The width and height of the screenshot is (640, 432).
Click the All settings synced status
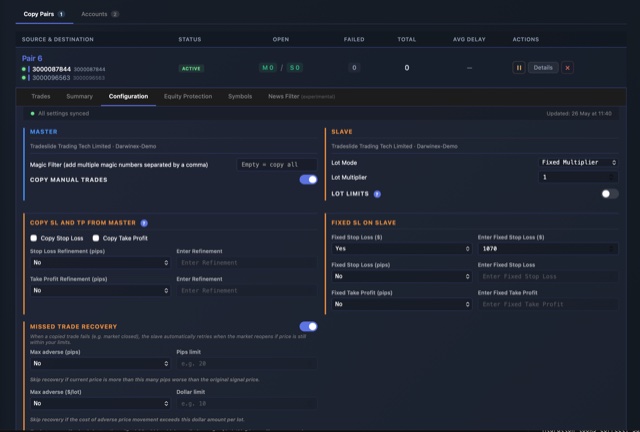(60, 114)
